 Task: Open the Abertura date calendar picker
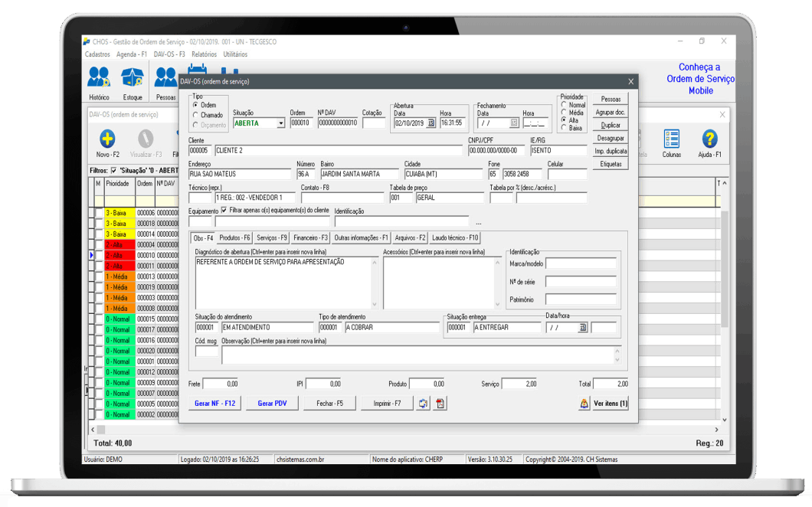(431, 123)
